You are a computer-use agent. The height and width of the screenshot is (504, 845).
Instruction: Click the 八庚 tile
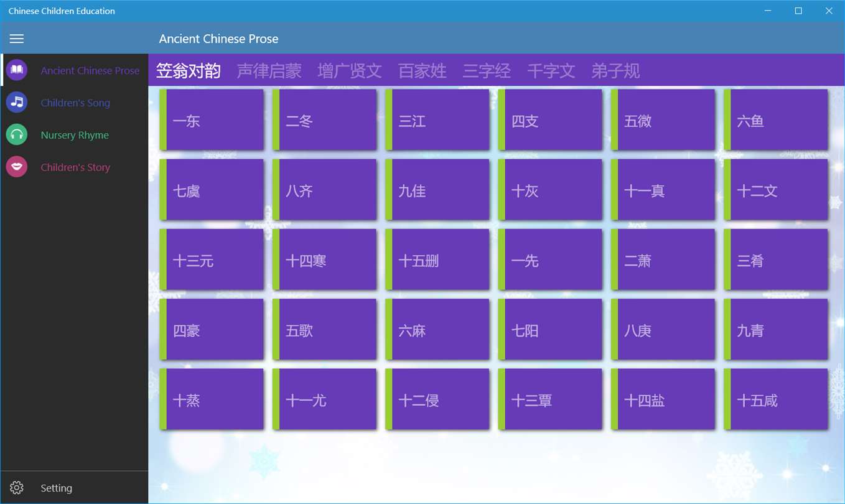tap(663, 329)
